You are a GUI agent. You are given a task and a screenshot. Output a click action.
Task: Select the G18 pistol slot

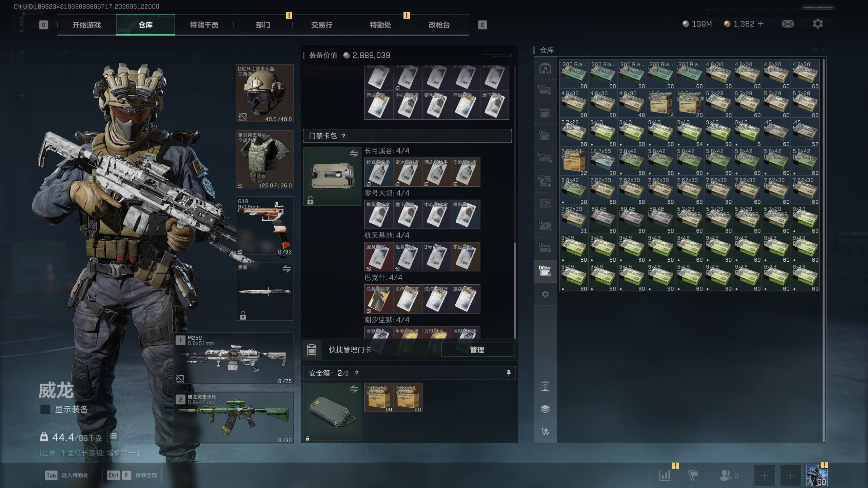click(x=265, y=225)
